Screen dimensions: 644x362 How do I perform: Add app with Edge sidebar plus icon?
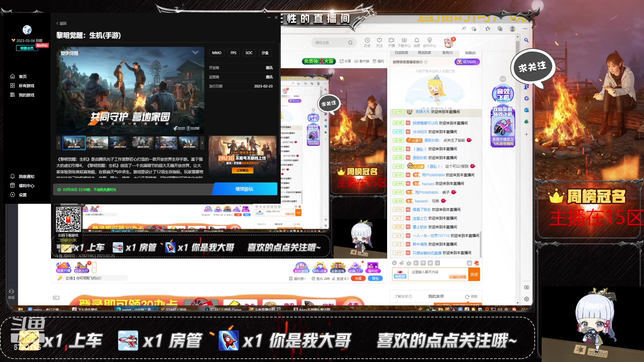click(x=527, y=134)
